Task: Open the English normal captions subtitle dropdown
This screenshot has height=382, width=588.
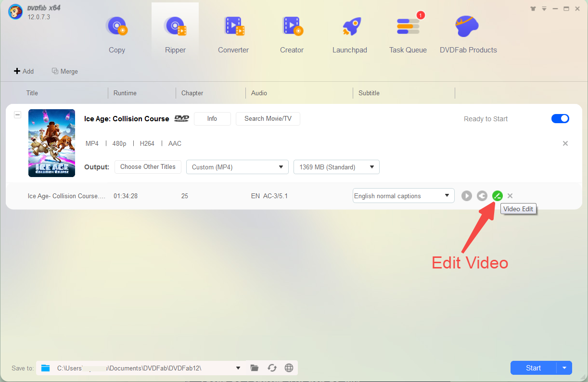Action: (x=404, y=196)
